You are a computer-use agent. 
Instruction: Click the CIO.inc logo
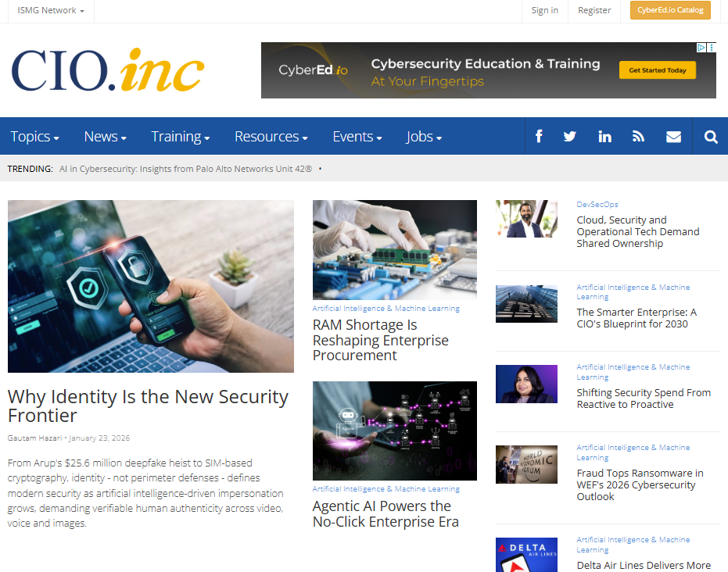(x=108, y=70)
